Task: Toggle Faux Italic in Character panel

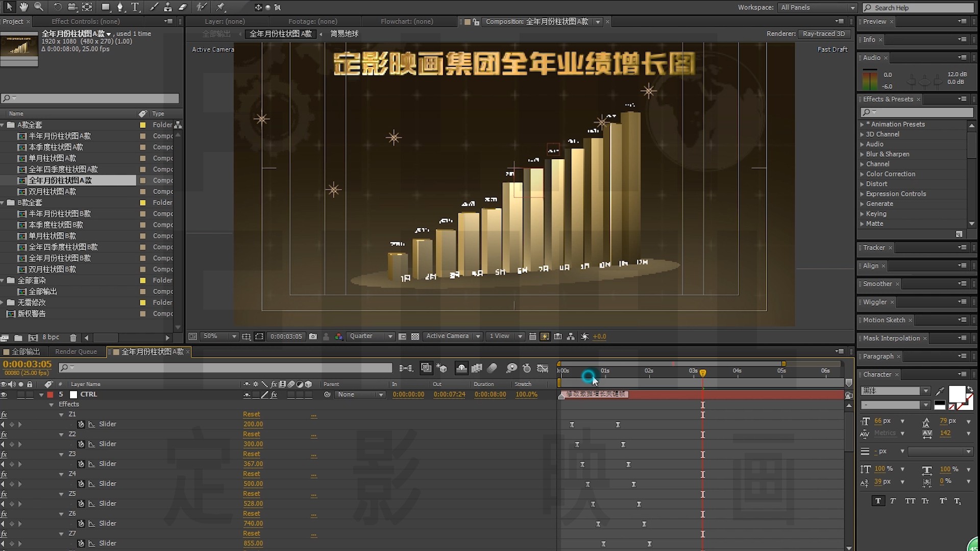Action: (893, 501)
